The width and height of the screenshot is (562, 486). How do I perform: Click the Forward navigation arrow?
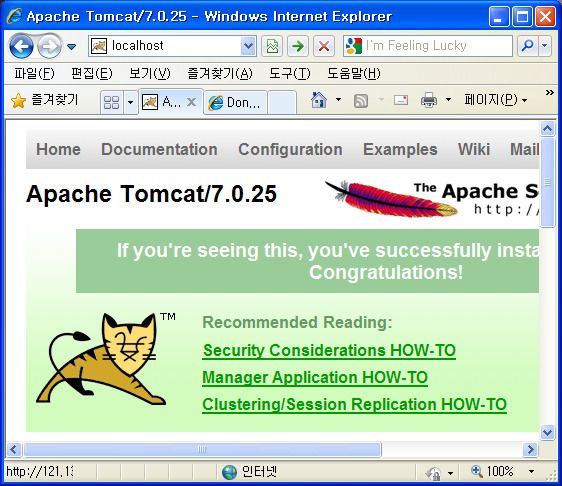coord(49,46)
